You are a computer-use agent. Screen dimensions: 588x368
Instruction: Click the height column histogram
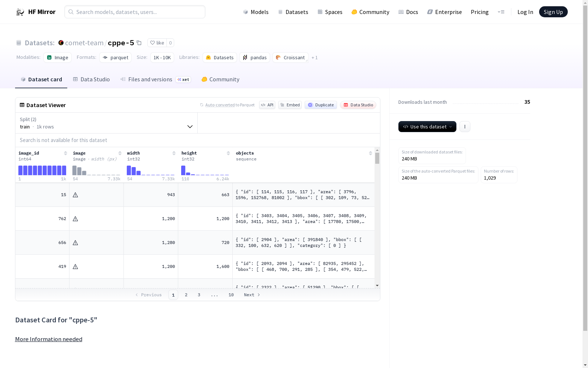click(x=205, y=170)
